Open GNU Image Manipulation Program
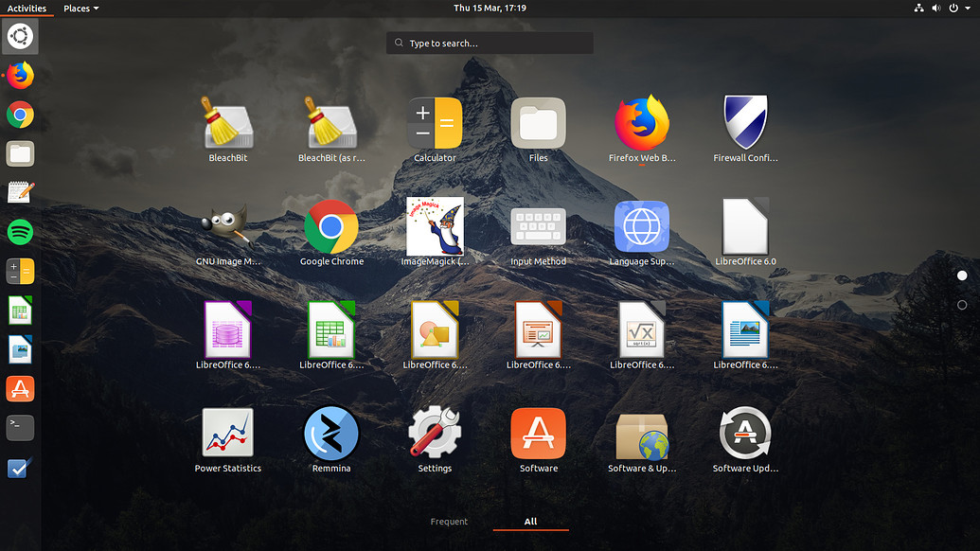The image size is (980, 551). click(227, 227)
